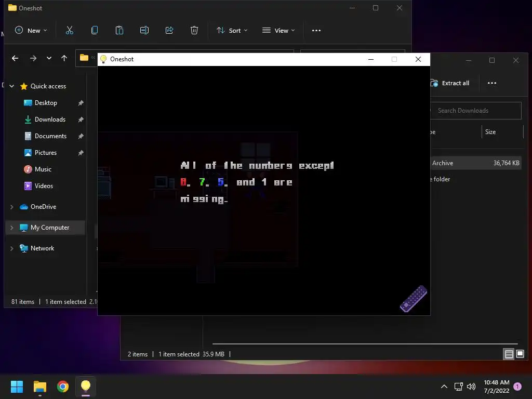532x399 pixels.
Task: Click the folder icon in the address bar
Action: point(84,58)
